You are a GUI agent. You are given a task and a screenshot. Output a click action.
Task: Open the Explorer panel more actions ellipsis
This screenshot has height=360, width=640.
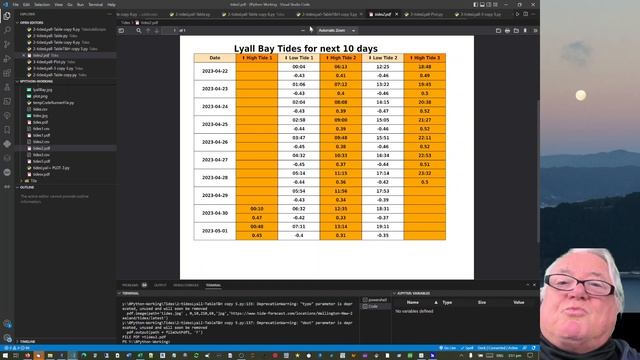pyautogui.click(x=109, y=14)
